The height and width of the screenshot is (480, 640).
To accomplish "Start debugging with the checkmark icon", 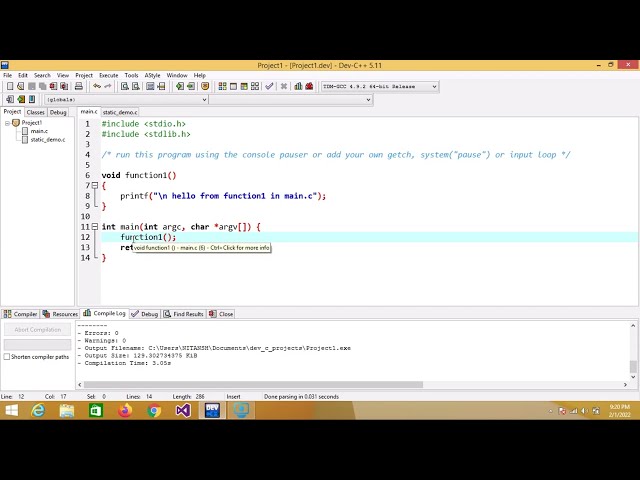I will pos(269,86).
